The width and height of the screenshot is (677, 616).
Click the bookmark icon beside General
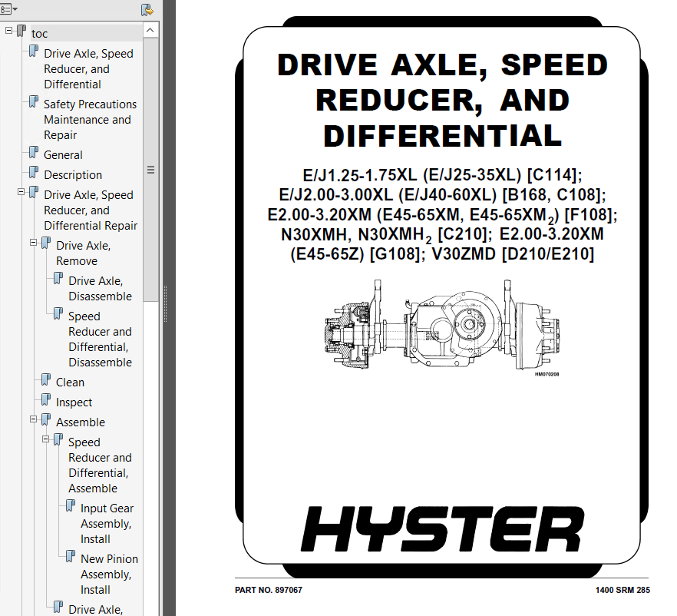pos(33,153)
